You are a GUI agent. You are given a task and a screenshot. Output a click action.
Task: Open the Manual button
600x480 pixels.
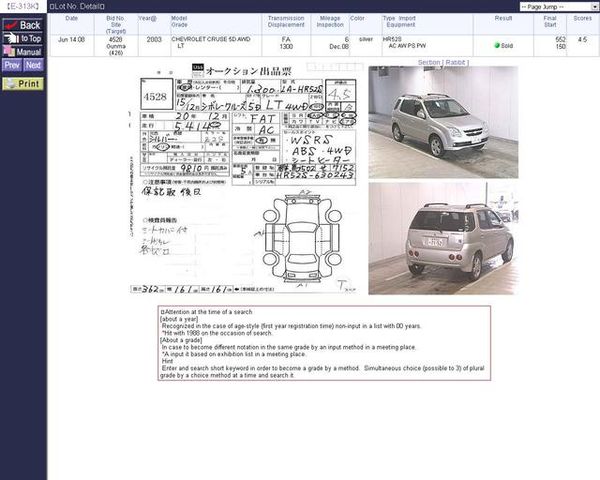[23, 51]
